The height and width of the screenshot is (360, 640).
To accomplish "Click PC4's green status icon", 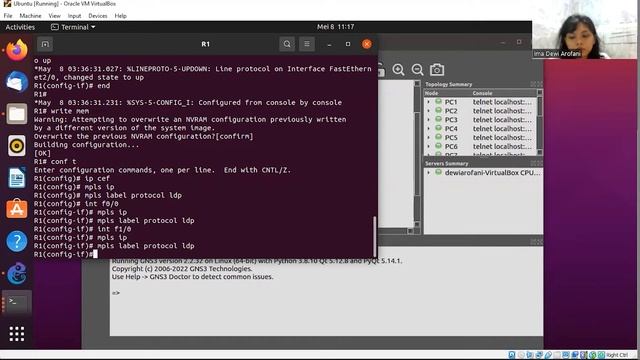I will [x=438, y=128].
